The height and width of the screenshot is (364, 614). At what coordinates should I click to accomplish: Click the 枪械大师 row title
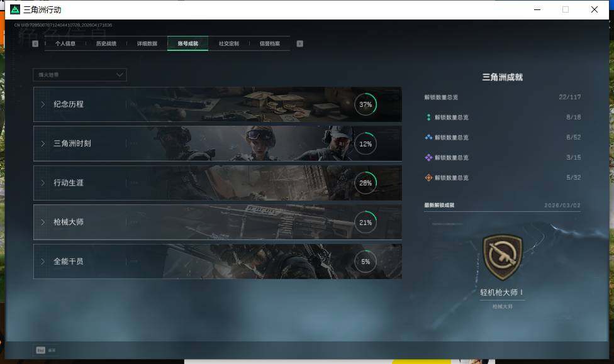(x=69, y=222)
